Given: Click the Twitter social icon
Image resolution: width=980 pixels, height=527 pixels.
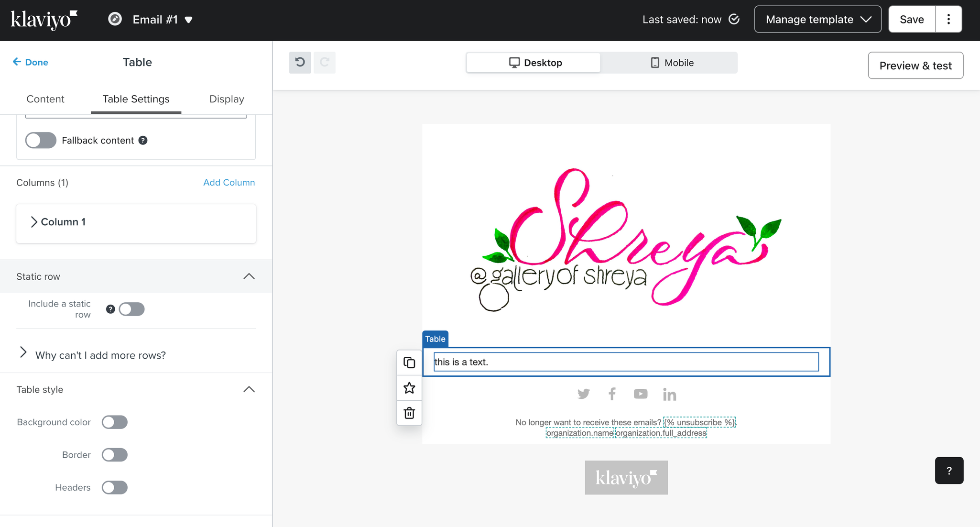Looking at the screenshot, I should coord(583,394).
